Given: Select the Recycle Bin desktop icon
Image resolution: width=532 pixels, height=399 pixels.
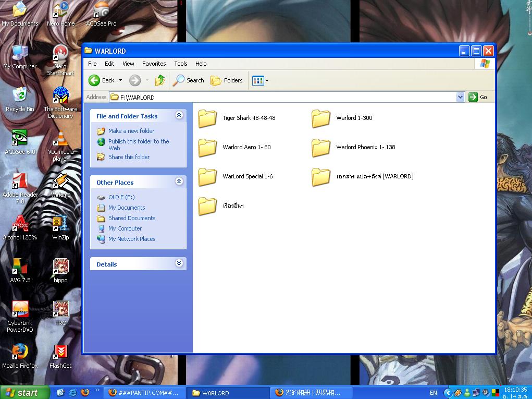Looking at the screenshot, I should click(x=20, y=100).
